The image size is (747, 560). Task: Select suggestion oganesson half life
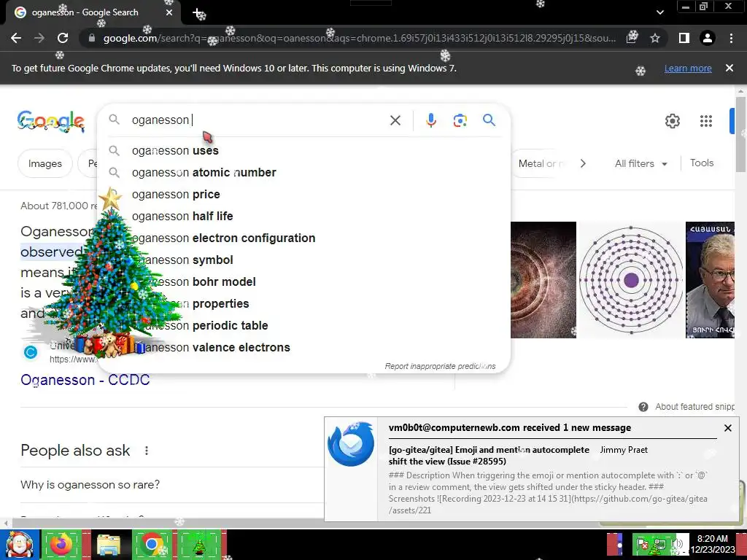pyautogui.click(x=303, y=216)
